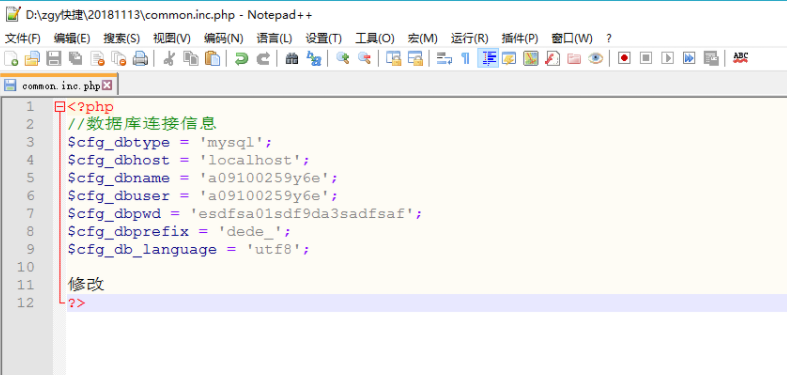The image size is (787, 375).
Task: Click the ABC spell check icon
Action: (x=740, y=58)
